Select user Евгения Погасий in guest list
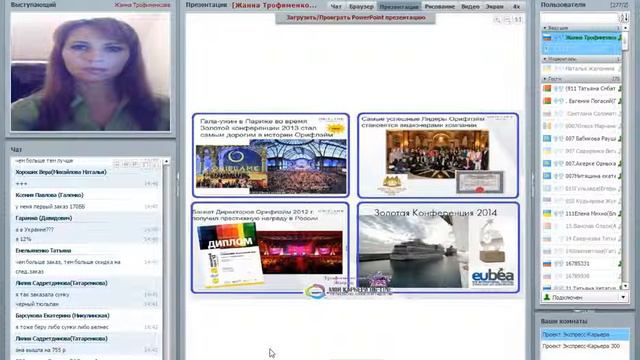This screenshot has height=360, width=640. coord(582,101)
